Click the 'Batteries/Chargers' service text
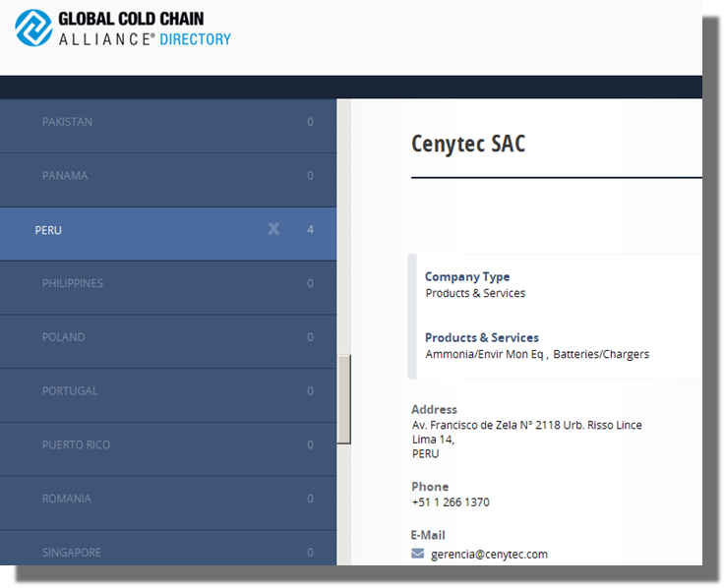This screenshot has width=725, height=588. coord(601,354)
